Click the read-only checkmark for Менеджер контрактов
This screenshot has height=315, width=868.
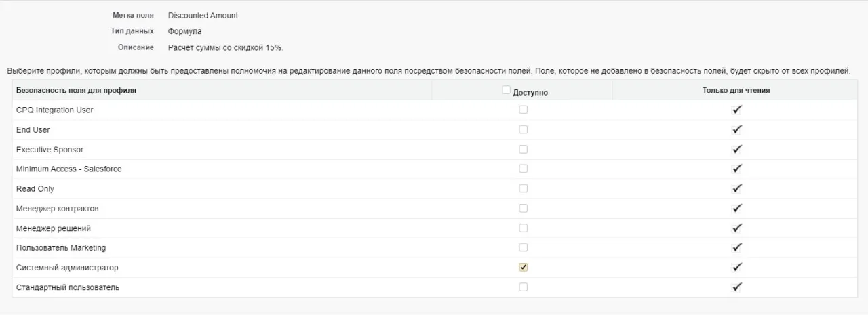736,208
